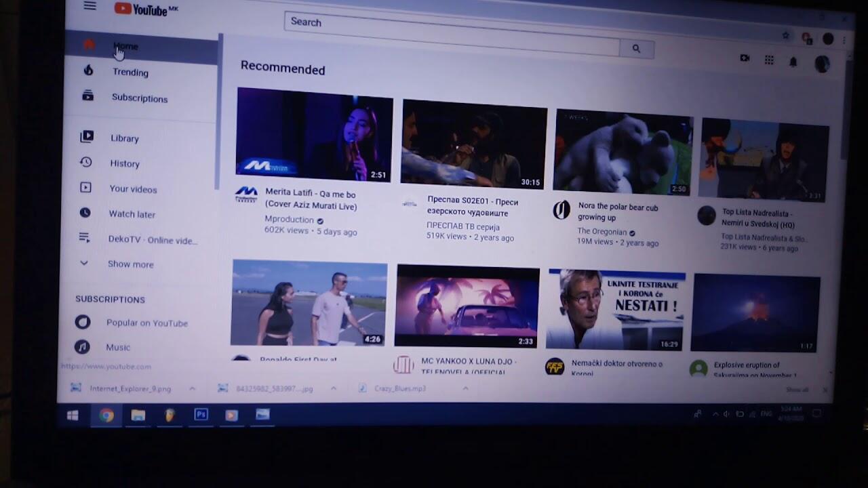868x488 pixels.
Task: Expand sidebar with Show more
Action: 130,264
